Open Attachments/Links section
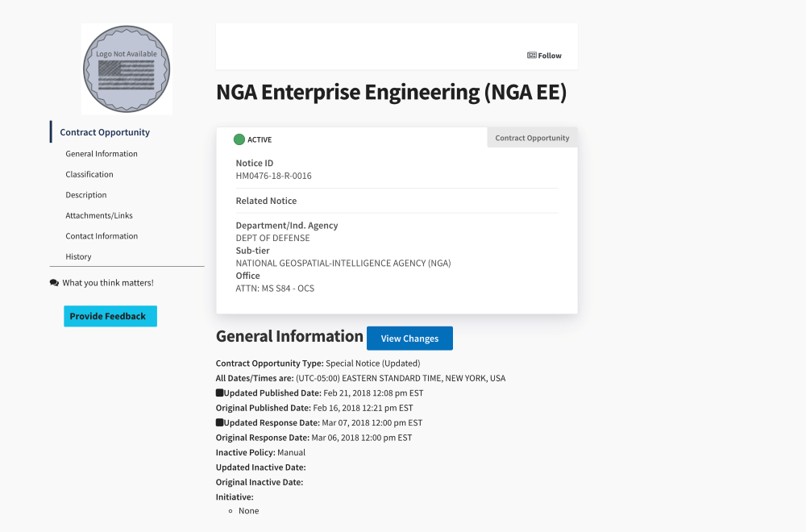Screen dimensions: 806x532 click(98, 215)
